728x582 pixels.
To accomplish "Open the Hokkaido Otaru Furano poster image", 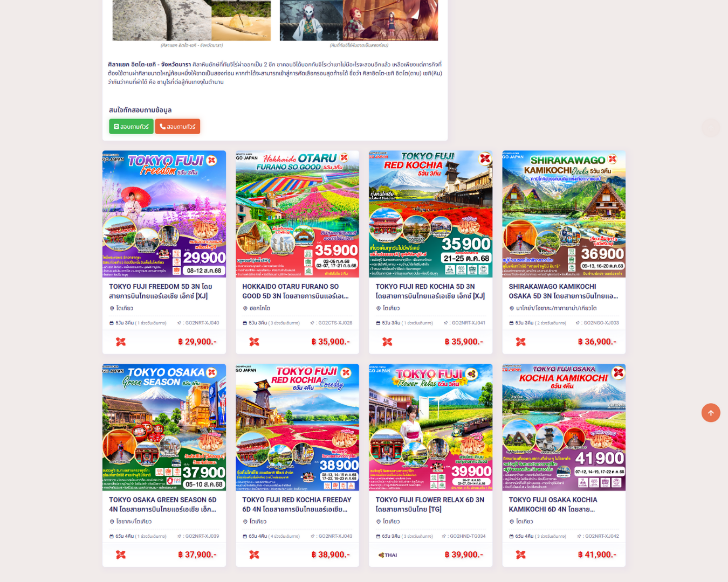I will [297, 214].
